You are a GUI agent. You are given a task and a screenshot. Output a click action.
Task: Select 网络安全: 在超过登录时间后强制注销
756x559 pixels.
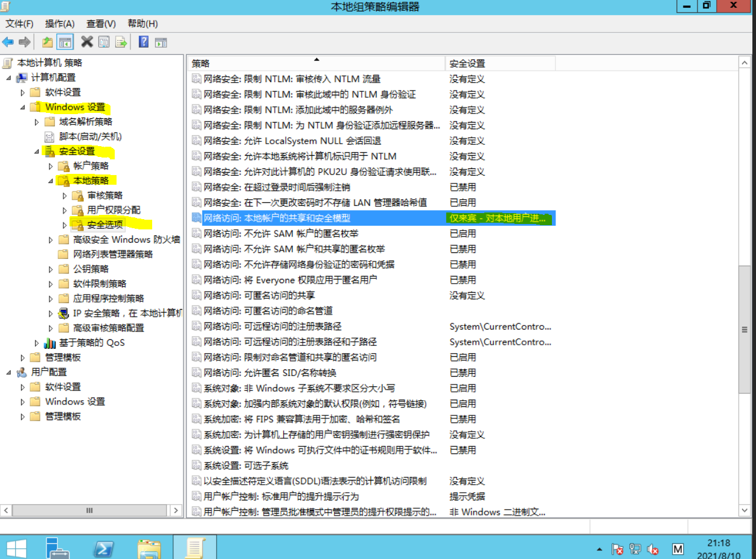pyautogui.click(x=277, y=187)
